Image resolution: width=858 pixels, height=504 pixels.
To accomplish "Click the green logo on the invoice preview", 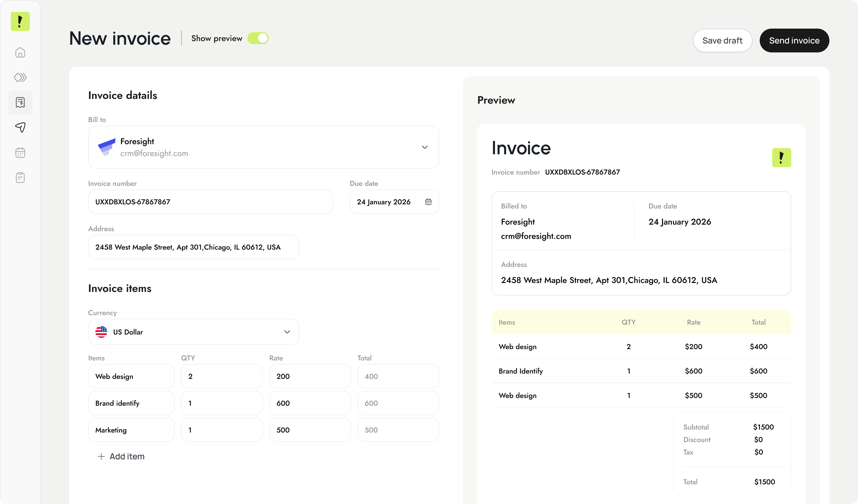I will (781, 158).
